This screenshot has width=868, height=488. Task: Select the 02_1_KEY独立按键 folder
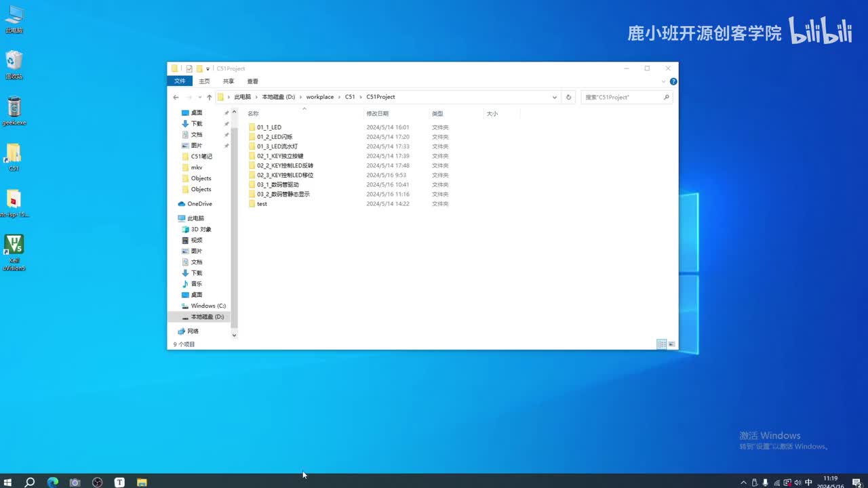point(279,156)
